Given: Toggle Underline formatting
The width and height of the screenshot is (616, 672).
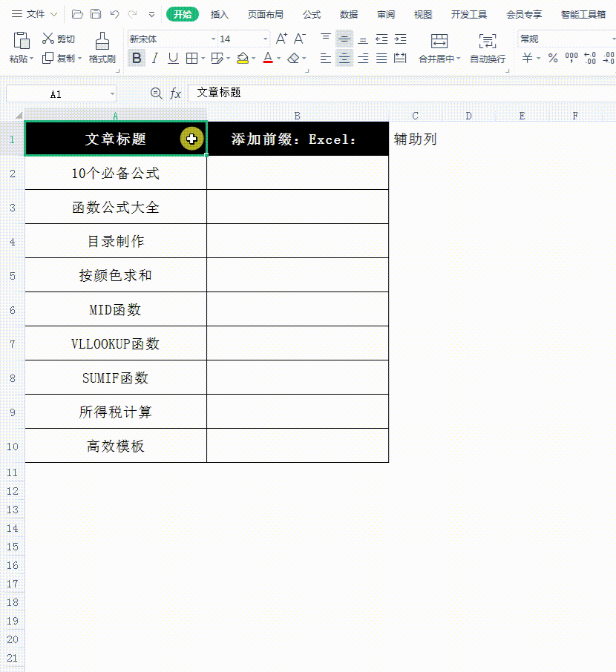Looking at the screenshot, I should coord(173,58).
